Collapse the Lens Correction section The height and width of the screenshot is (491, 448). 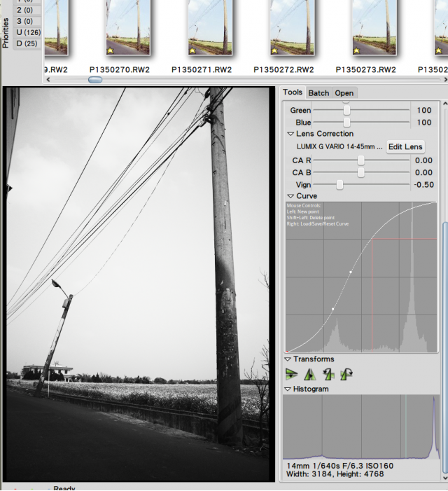click(290, 134)
